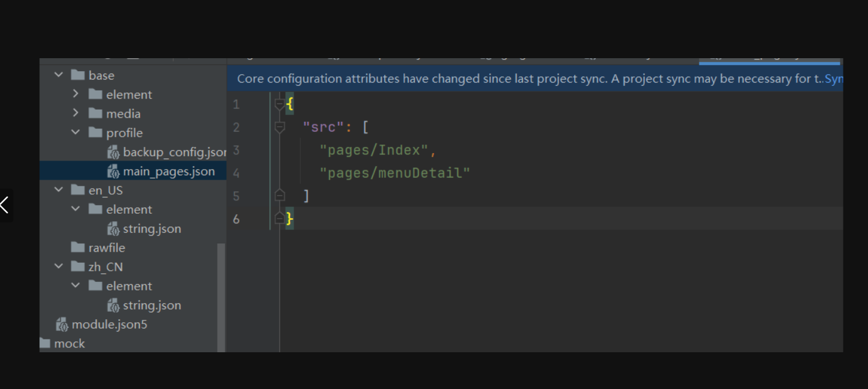Viewport: 868px width, 389px height.
Task: Select string.json file icon under zh_CN
Action: click(x=113, y=305)
